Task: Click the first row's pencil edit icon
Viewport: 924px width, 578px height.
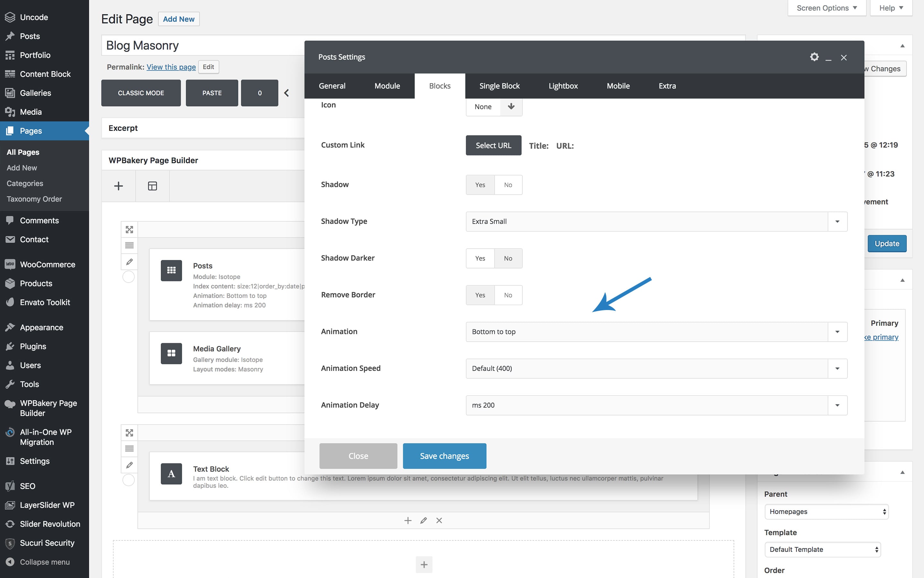Action: (x=129, y=262)
